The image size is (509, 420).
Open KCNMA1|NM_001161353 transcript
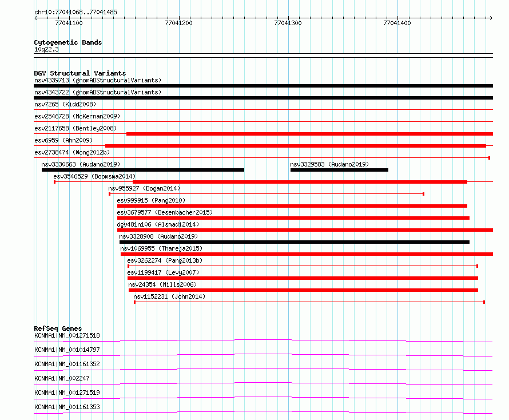point(67,407)
